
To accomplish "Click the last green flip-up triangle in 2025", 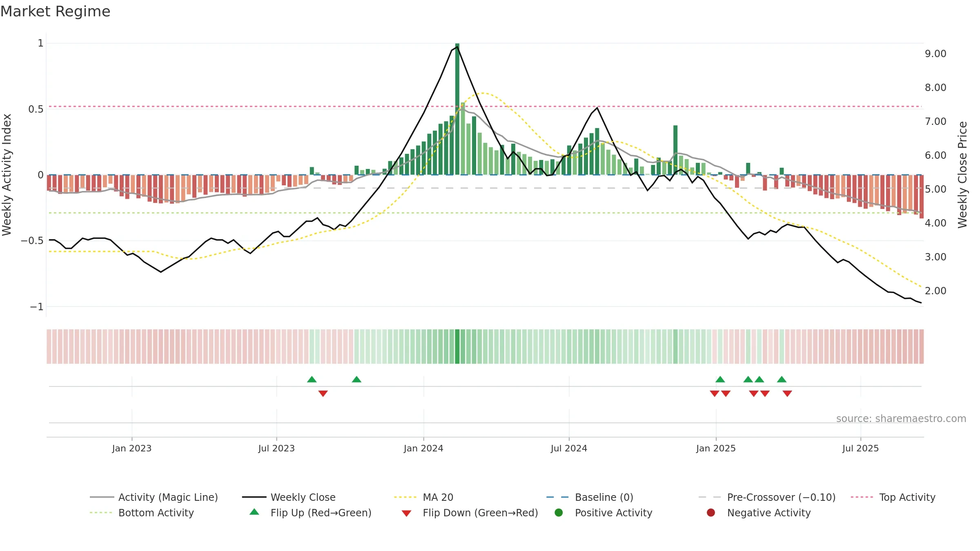I will pos(782,379).
